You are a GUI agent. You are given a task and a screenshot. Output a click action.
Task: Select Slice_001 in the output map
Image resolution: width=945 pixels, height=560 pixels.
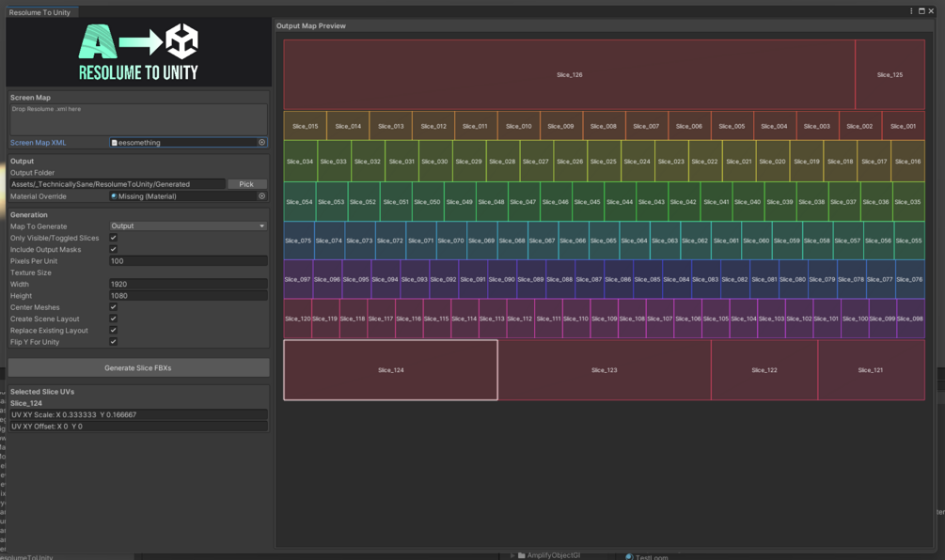[x=904, y=126]
